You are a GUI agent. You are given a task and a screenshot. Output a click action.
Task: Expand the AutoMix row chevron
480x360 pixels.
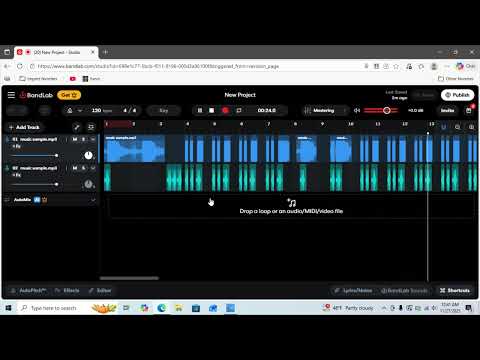[x=93, y=200]
